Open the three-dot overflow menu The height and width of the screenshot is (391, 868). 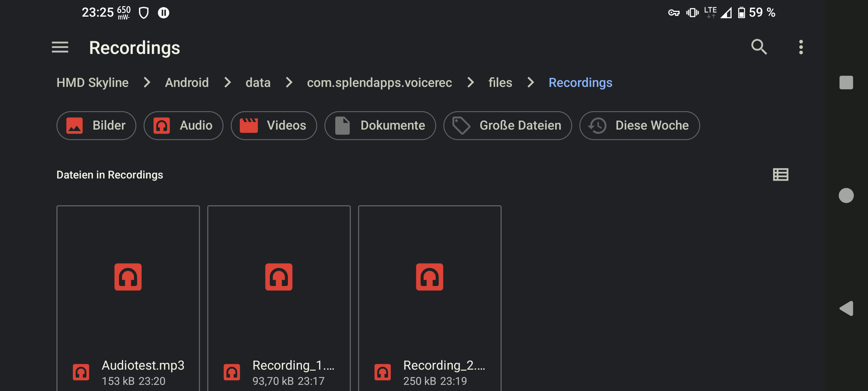pyautogui.click(x=801, y=47)
